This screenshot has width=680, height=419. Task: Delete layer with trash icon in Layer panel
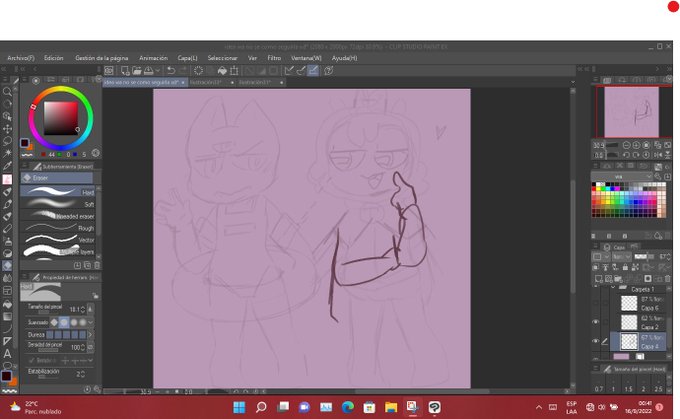pyautogui.click(x=668, y=278)
